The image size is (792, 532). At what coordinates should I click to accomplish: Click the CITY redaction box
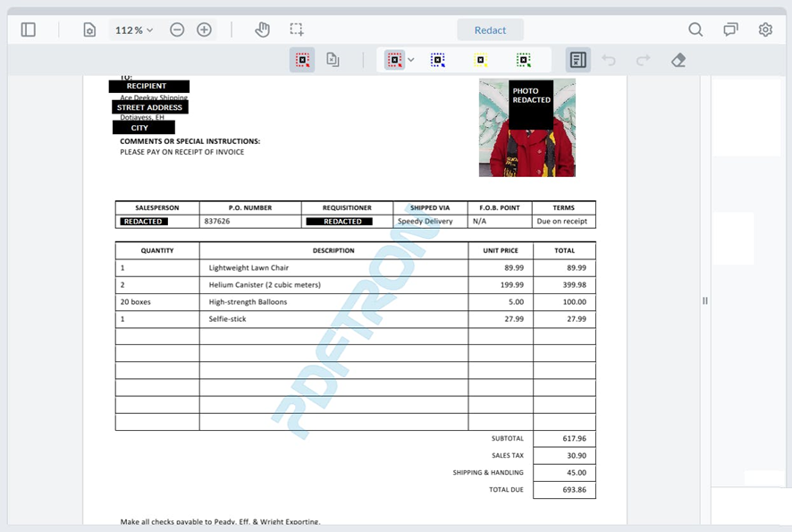pos(143,128)
